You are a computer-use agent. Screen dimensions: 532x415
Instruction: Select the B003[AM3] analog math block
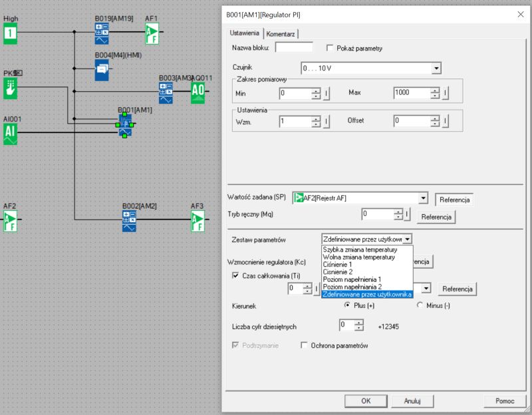coord(166,93)
